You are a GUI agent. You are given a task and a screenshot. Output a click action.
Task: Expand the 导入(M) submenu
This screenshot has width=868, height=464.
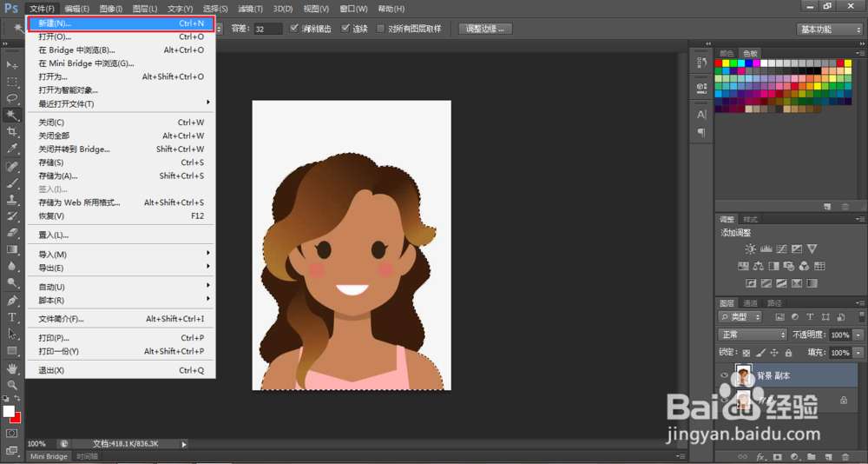[121, 255]
